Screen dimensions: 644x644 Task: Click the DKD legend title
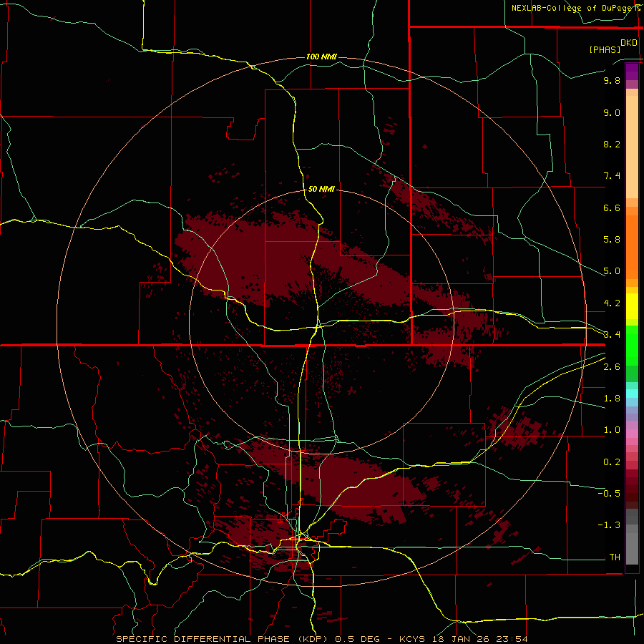click(629, 43)
